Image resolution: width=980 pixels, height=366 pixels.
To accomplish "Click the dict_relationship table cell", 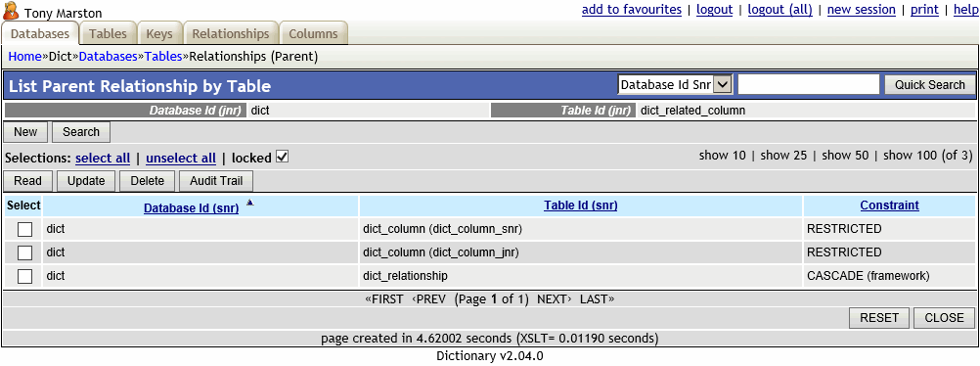I will pos(581,276).
